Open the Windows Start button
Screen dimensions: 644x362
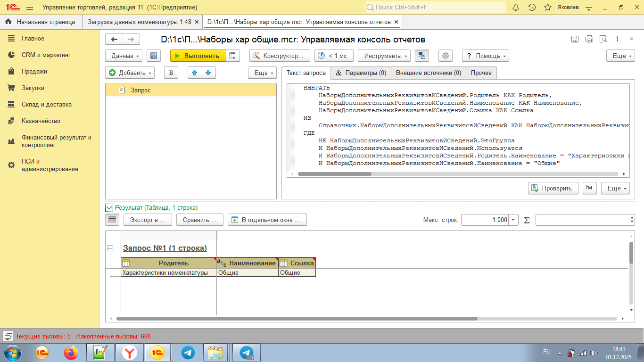(12, 352)
